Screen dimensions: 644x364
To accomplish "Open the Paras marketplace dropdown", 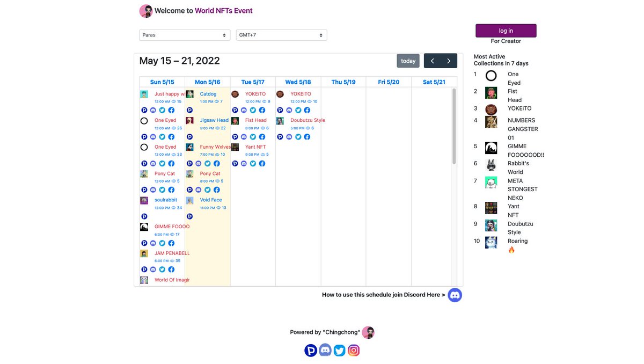I will (x=185, y=35).
